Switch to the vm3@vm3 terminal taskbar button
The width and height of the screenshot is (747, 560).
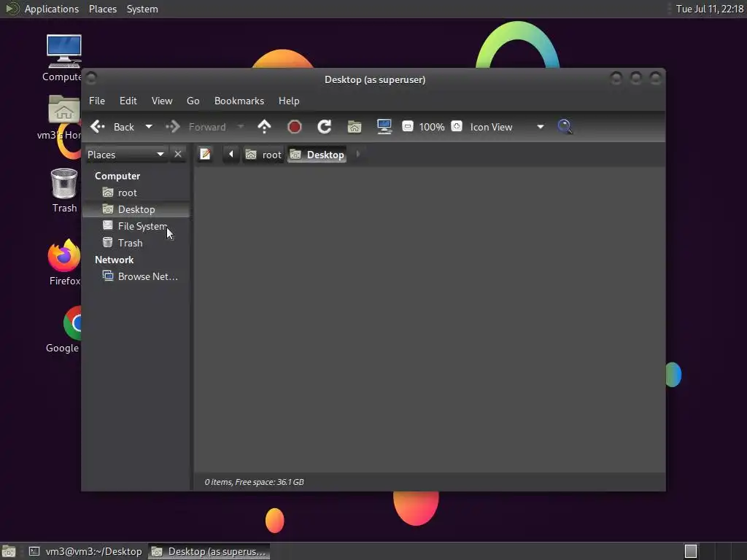coord(85,551)
